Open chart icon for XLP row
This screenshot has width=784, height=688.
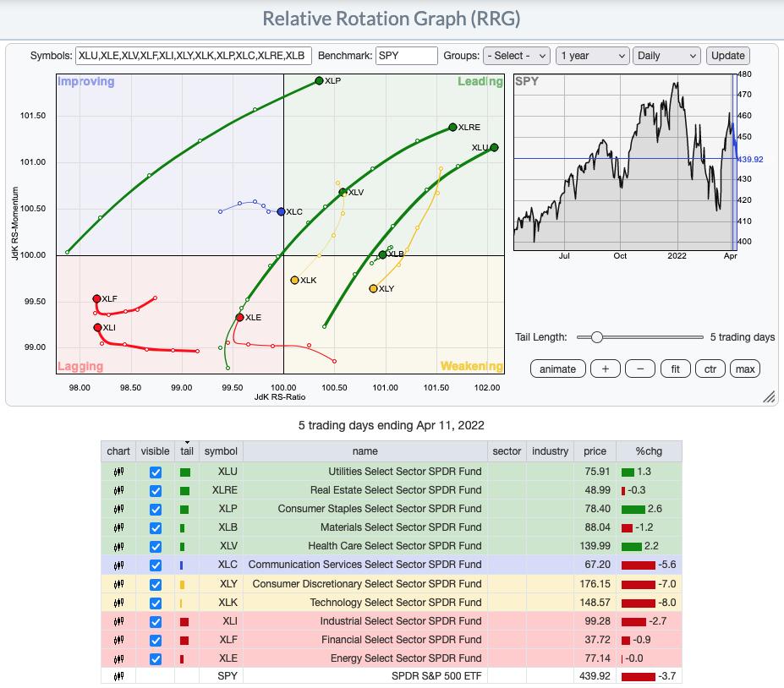point(118,509)
